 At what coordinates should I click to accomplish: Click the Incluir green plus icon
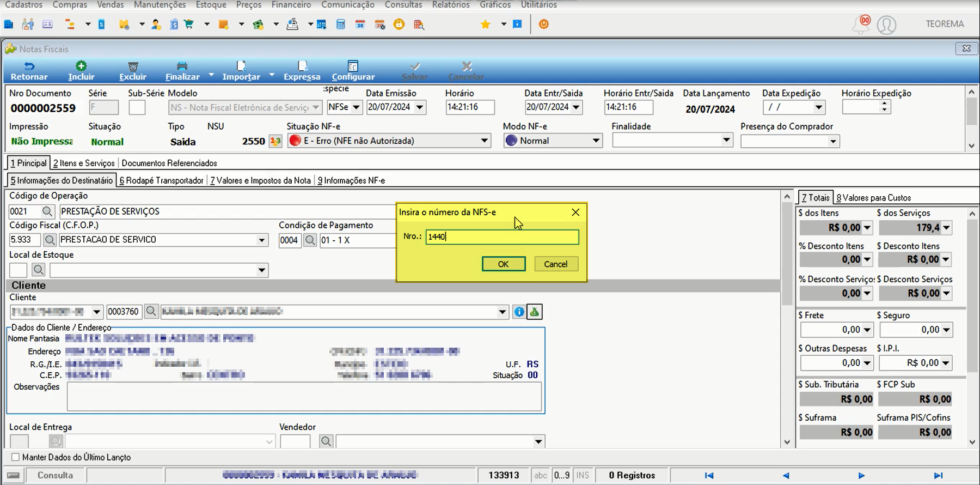pyautogui.click(x=81, y=66)
